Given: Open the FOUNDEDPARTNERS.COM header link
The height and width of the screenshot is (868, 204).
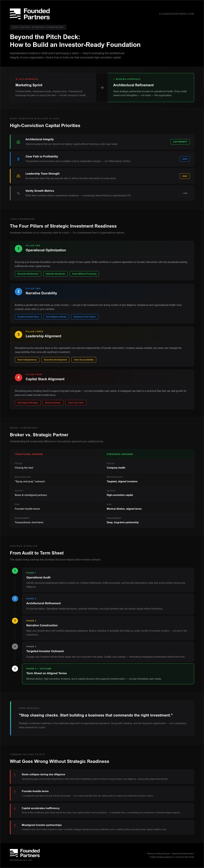Looking at the screenshot, I should (176, 14).
